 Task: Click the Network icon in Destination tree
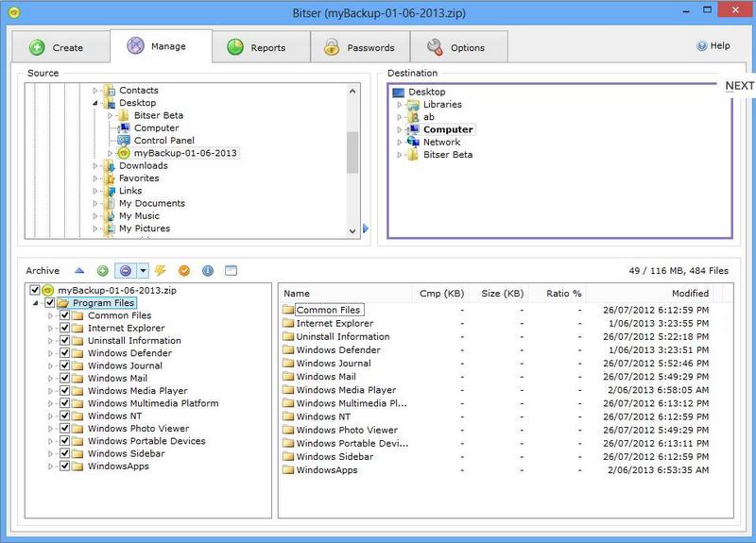[413, 142]
